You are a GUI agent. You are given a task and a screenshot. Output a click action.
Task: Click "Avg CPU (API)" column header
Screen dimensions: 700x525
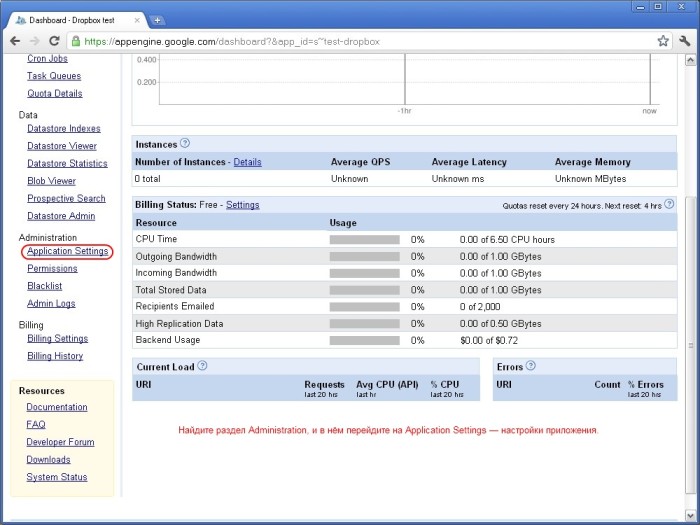(387, 384)
